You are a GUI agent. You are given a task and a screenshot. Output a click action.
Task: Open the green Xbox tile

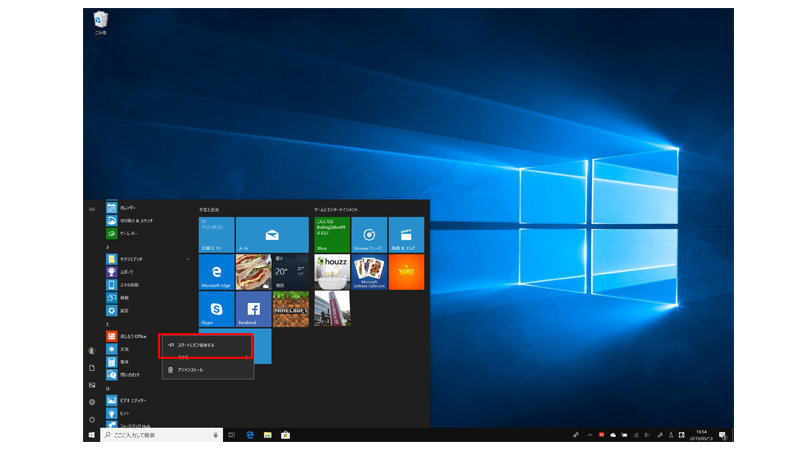coord(332,235)
